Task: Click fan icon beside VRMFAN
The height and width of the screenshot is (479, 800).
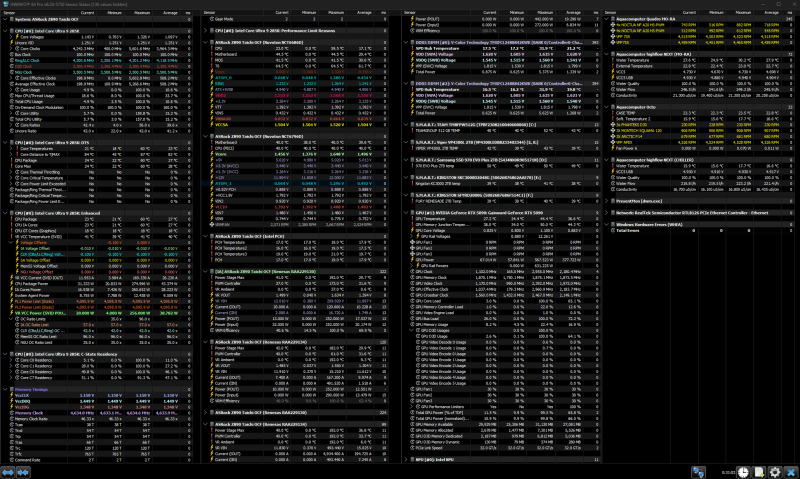Action: point(212,224)
